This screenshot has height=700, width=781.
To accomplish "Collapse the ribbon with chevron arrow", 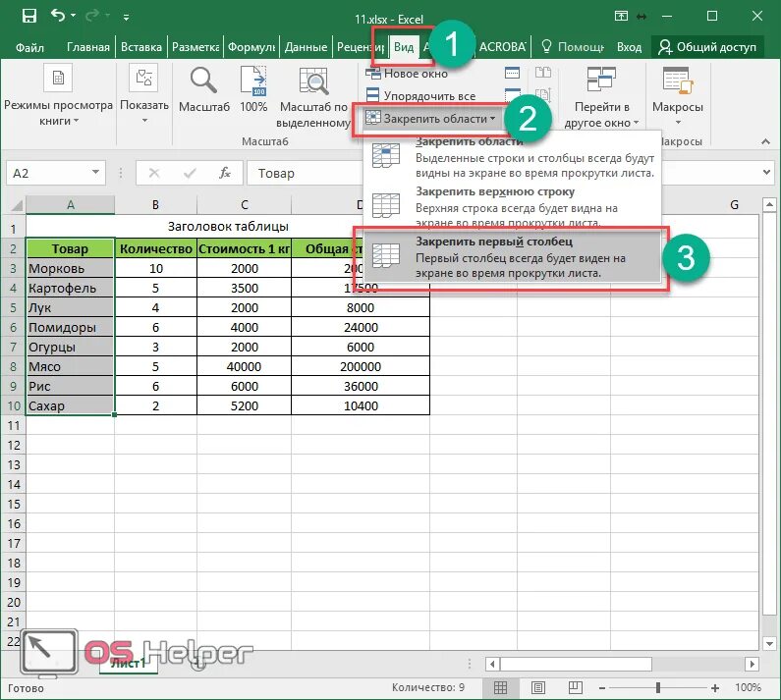I will 765,142.
